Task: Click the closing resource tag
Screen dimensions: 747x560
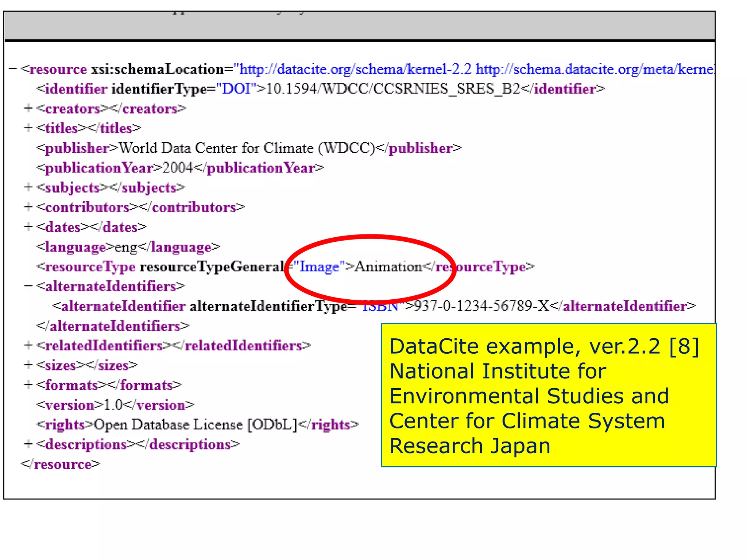Action: [x=60, y=464]
